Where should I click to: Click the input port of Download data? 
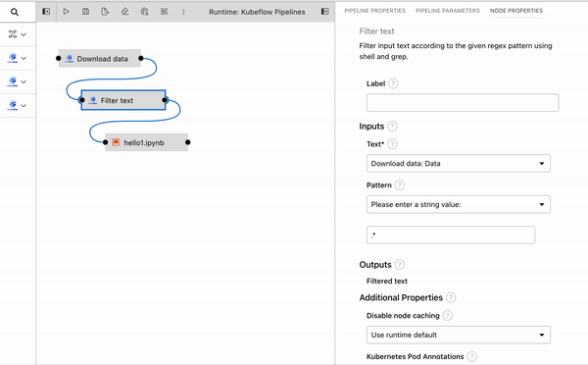coord(58,58)
